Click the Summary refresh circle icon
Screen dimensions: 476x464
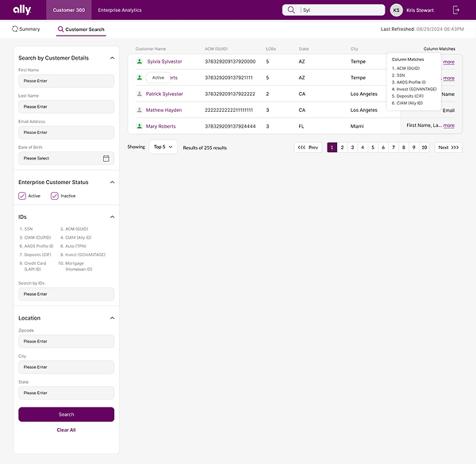point(15,29)
